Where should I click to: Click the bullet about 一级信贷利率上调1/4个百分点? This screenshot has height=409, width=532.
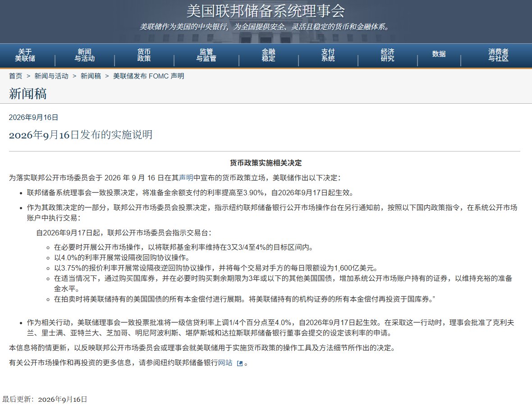(271, 327)
